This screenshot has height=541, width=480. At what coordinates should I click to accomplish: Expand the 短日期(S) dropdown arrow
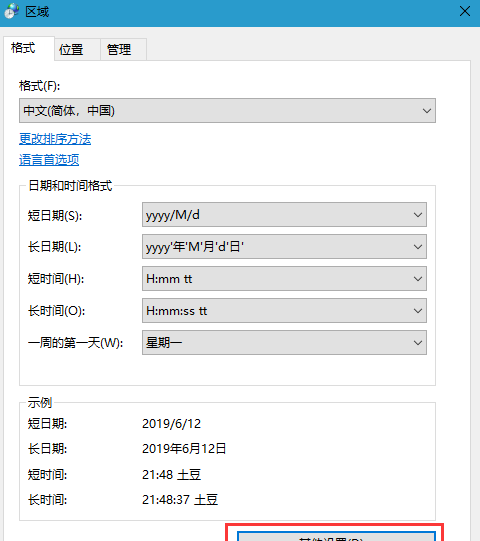(418, 215)
